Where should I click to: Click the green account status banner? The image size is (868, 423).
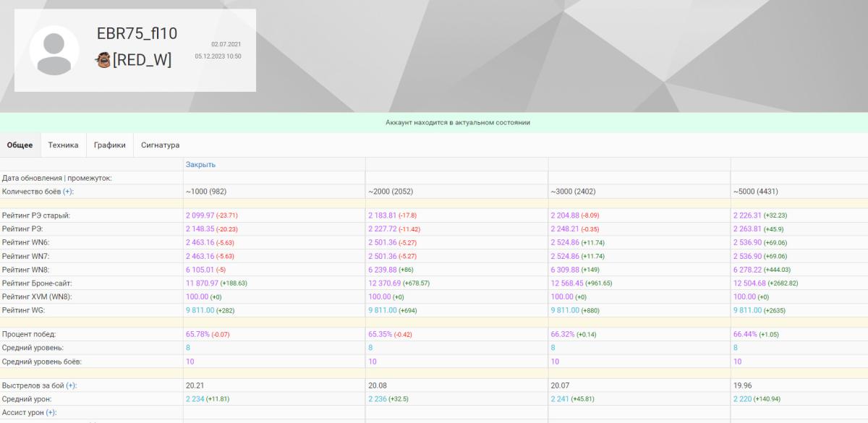(434, 122)
